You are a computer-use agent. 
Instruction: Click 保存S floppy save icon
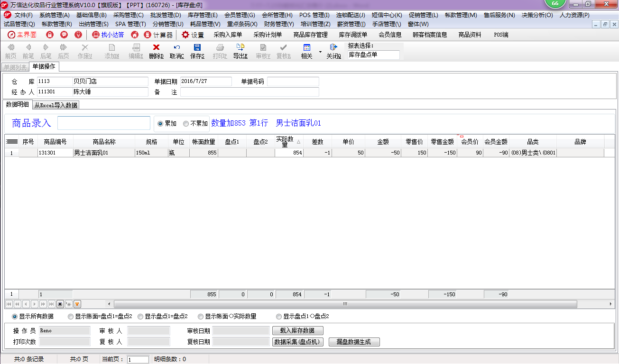click(197, 47)
